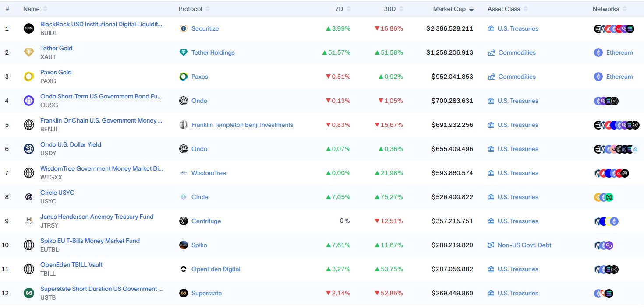Click the Commodities icon in Tether Gold row
This screenshot has height=308, width=644.
492,52
